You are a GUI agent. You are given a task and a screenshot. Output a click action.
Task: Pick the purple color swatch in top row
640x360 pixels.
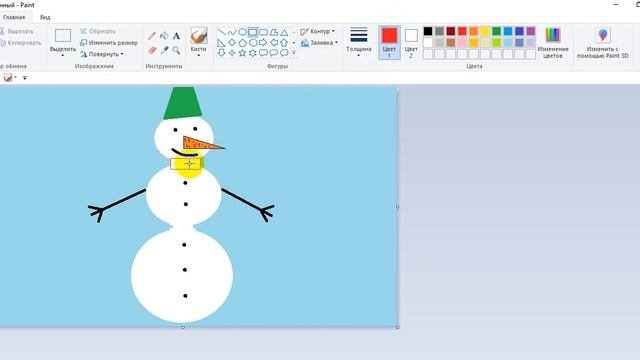531,31
